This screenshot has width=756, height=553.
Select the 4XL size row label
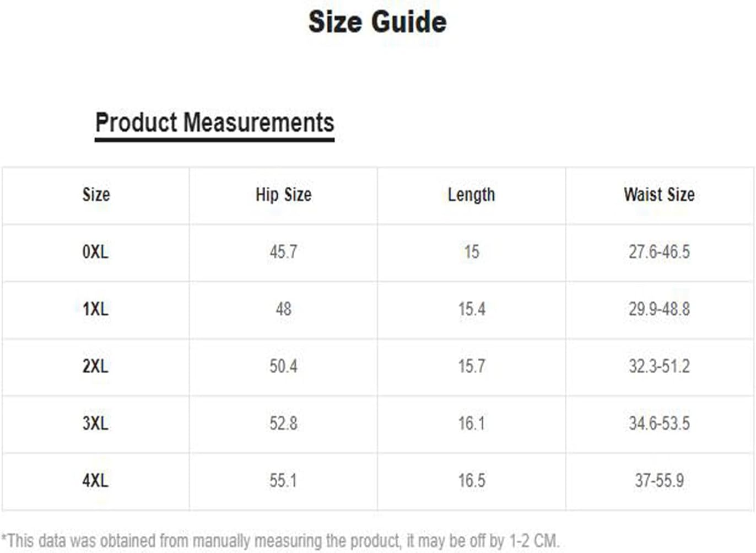point(95,481)
